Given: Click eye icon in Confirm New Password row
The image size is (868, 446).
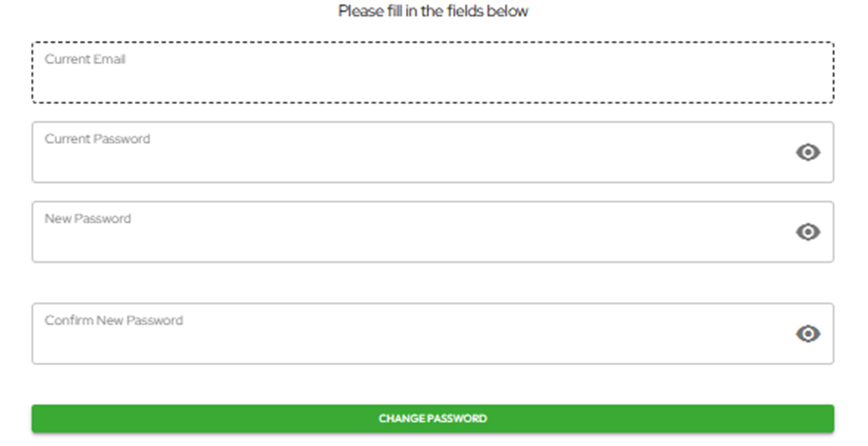Looking at the screenshot, I should point(807,334).
